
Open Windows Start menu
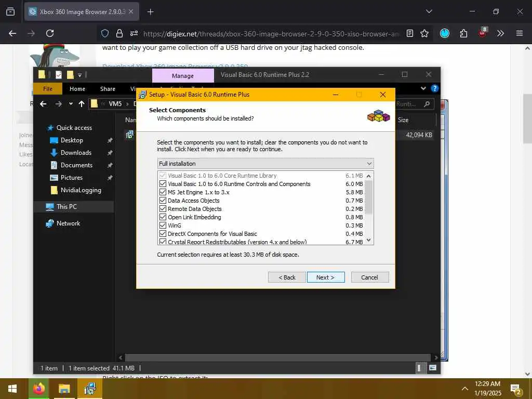click(12, 389)
